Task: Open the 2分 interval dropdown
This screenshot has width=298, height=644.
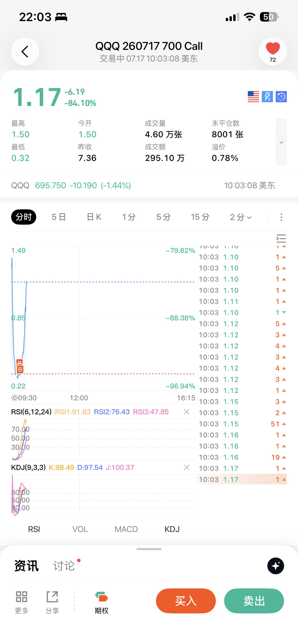Action: (x=241, y=217)
